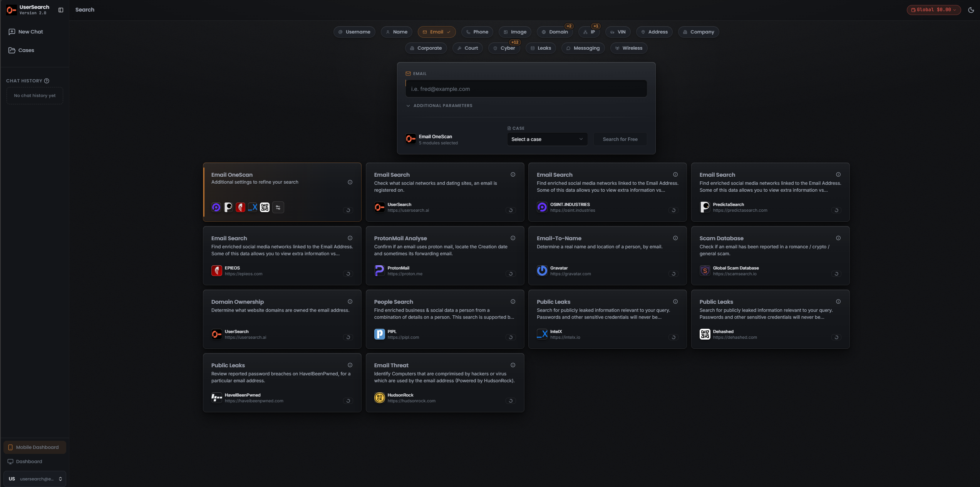
Task: Click the Search for Free button
Action: pos(620,139)
